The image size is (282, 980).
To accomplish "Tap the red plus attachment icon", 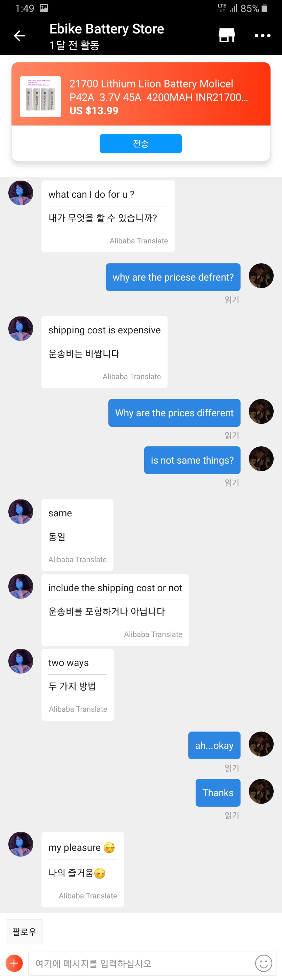I will pyautogui.click(x=14, y=963).
